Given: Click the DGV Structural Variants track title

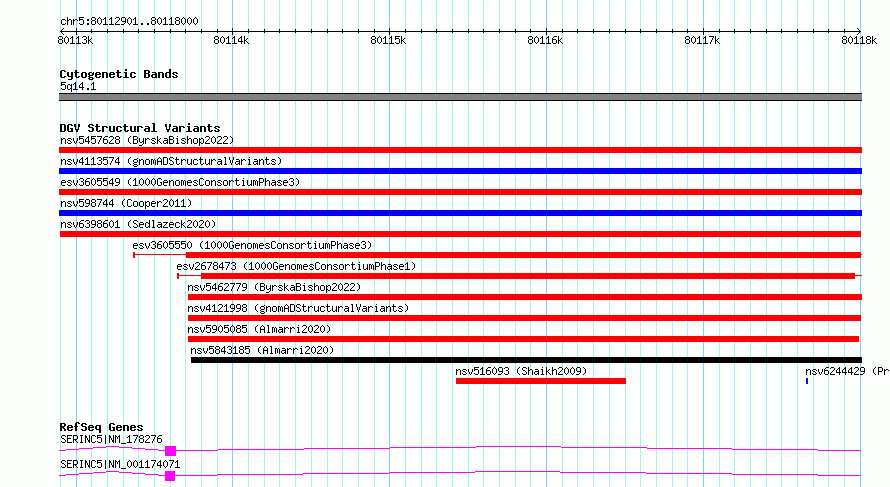Looking at the screenshot, I should click(140, 128).
